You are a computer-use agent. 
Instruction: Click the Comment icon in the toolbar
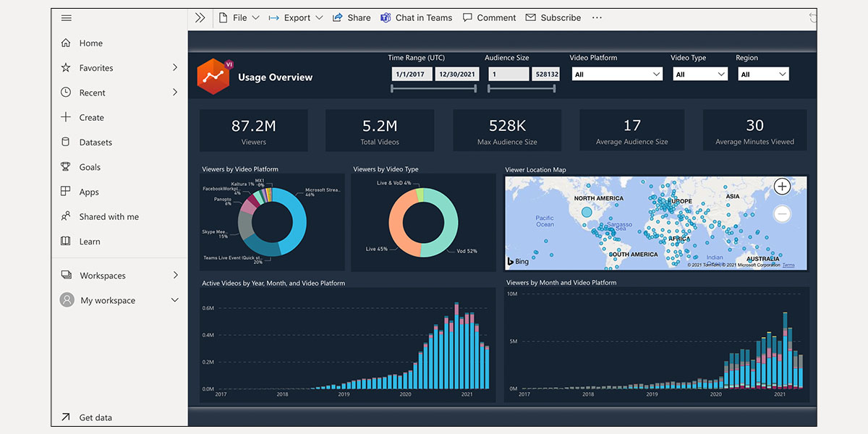pyautogui.click(x=467, y=17)
